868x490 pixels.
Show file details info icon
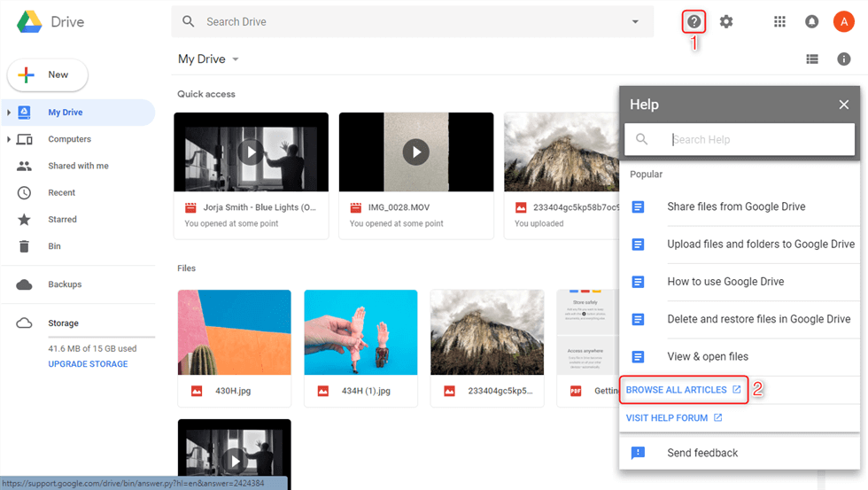(x=844, y=59)
